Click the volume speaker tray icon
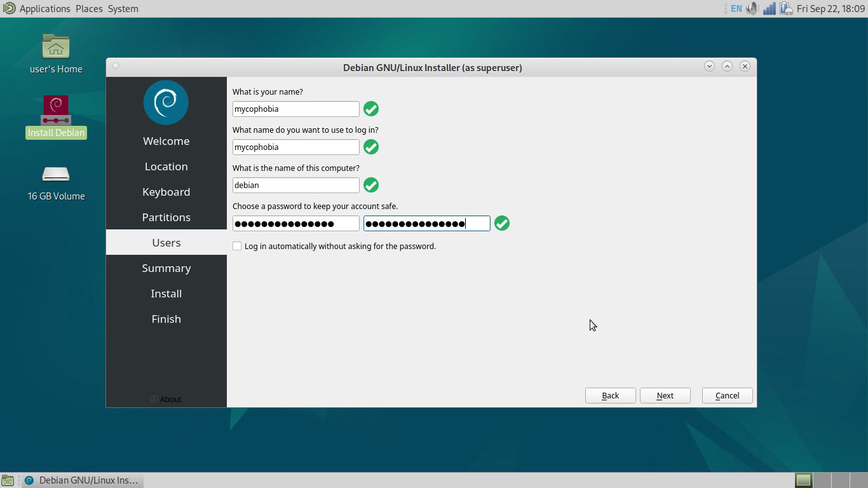The image size is (868, 488). [x=752, y=9]
